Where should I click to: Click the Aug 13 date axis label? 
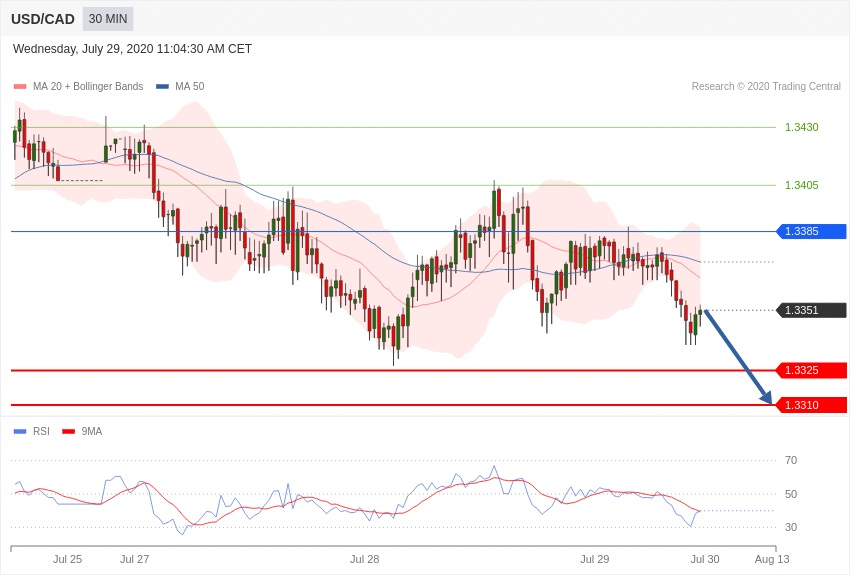(x=772, y=559)
